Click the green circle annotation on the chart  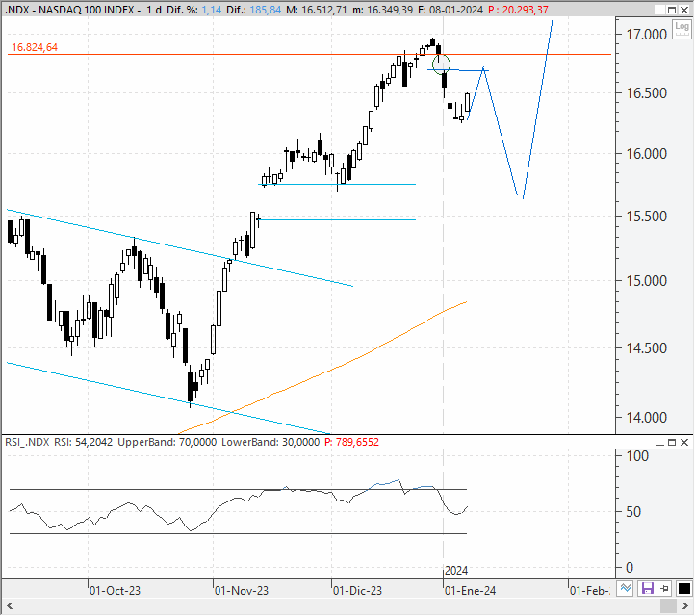click(x=442, y=65)
